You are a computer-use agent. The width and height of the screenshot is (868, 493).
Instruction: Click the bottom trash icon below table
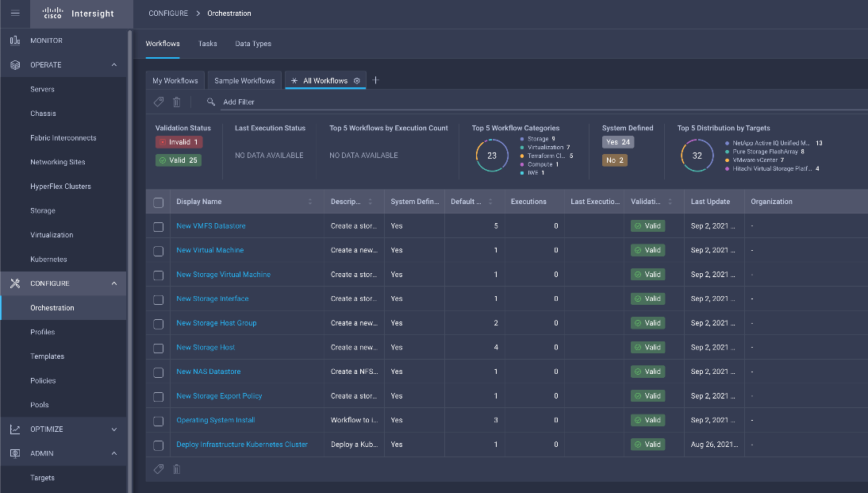177,469
